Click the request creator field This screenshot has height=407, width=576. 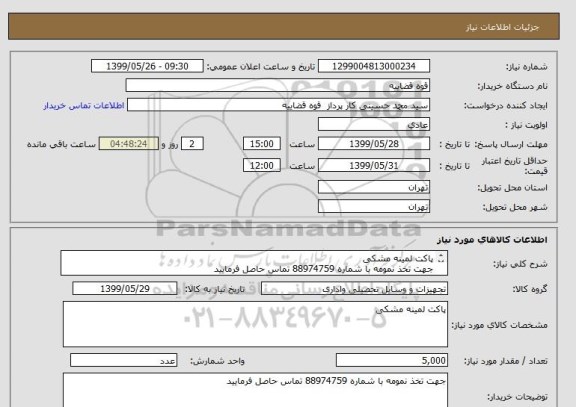(278, 105)
